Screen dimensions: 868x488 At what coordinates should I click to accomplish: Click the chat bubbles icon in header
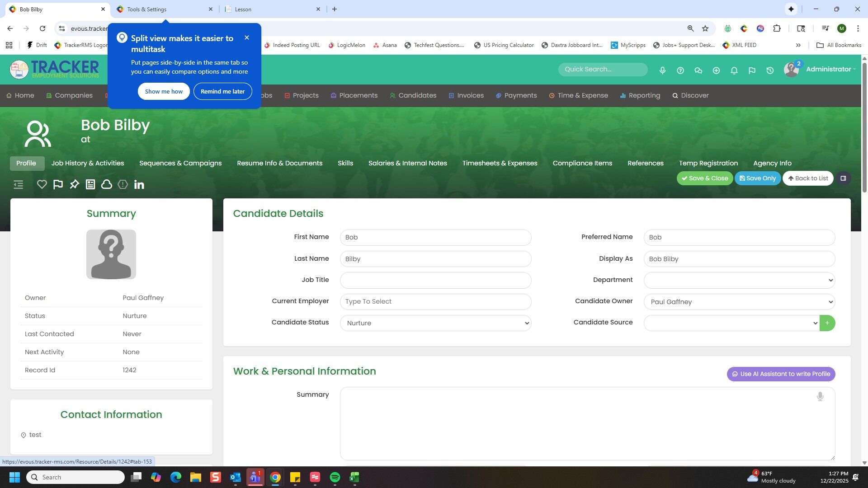[x=698, y=70]
